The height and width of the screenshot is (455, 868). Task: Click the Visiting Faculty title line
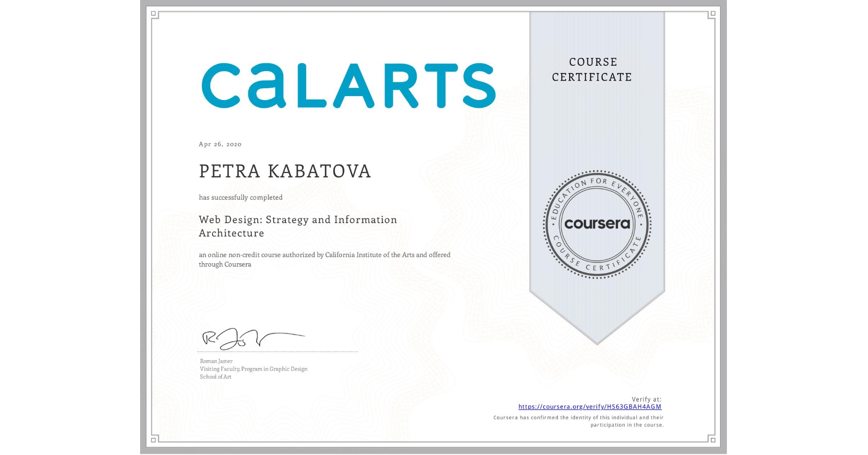253,369
